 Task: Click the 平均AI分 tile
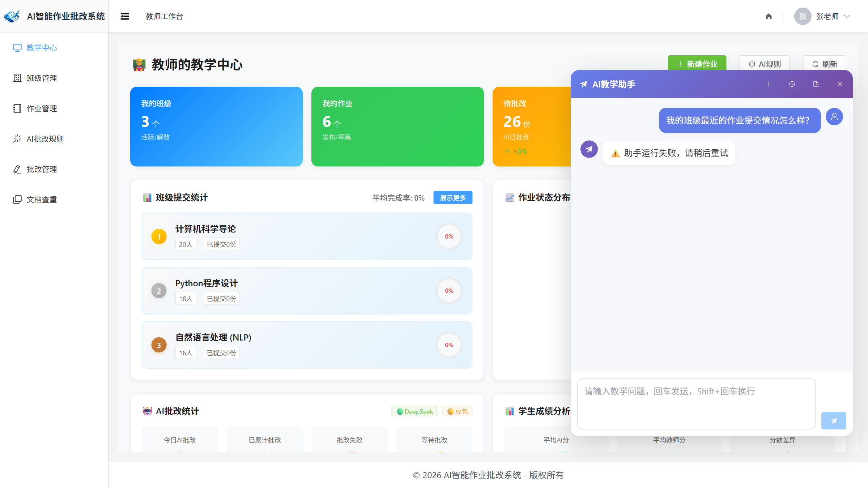(x=556, y=440)
